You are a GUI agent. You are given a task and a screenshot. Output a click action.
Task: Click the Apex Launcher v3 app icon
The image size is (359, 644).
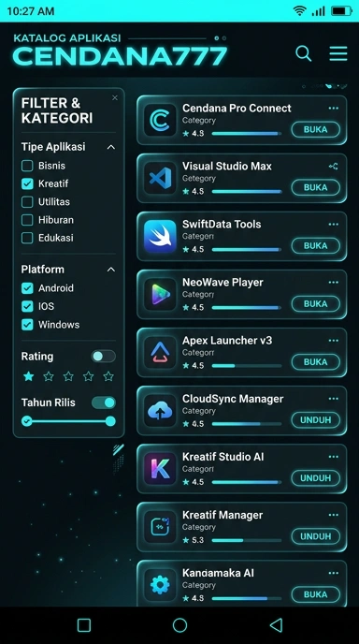pyautogui.click(x=160, y=352)
